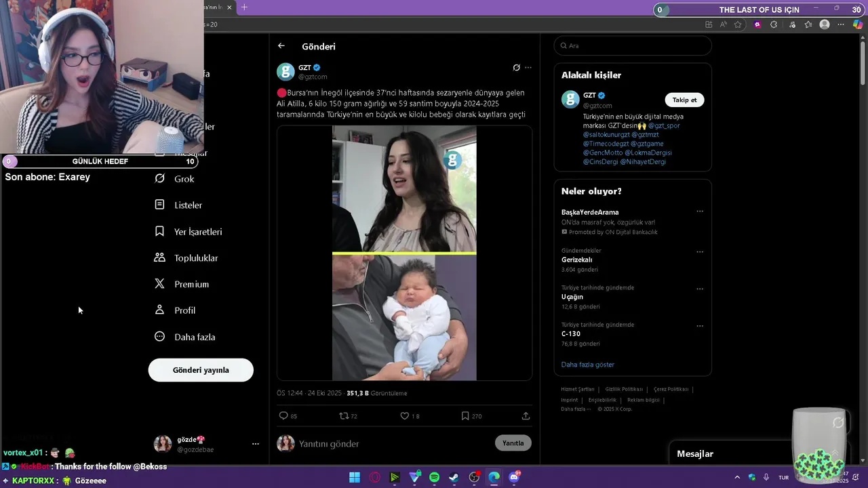Repost using the retweet icon showing 72
Viewport: 868px width, 488px height.
(x=344, y=415)
